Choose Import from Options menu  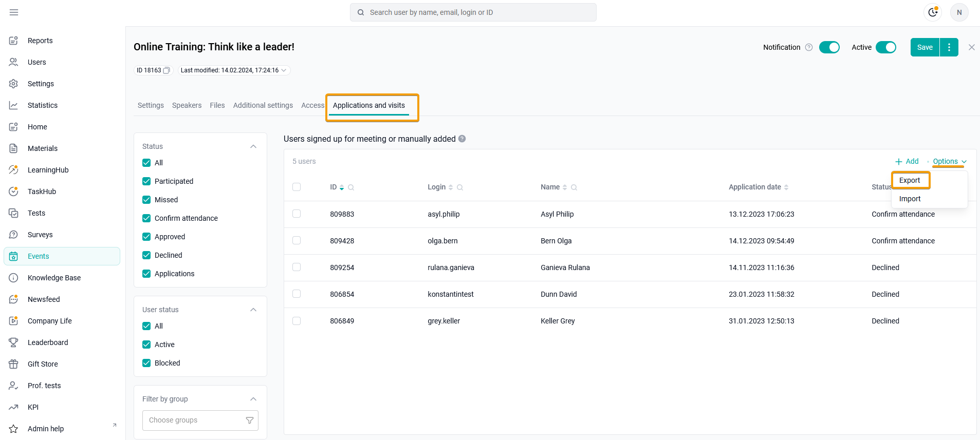point(910,199)
